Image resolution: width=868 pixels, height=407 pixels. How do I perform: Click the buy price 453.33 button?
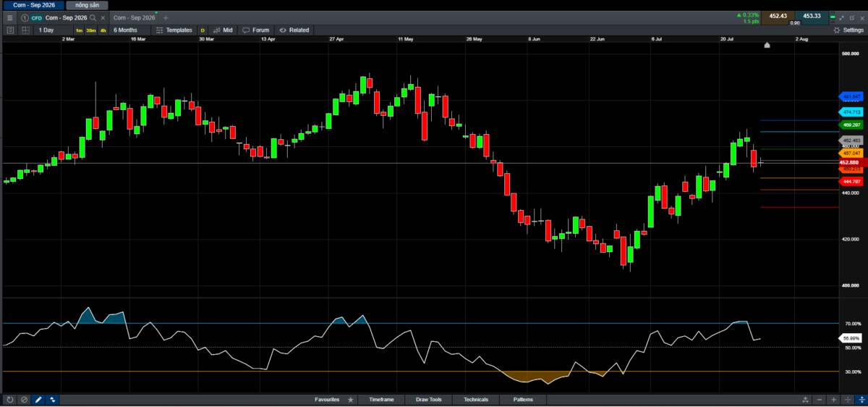click(812, 16)
